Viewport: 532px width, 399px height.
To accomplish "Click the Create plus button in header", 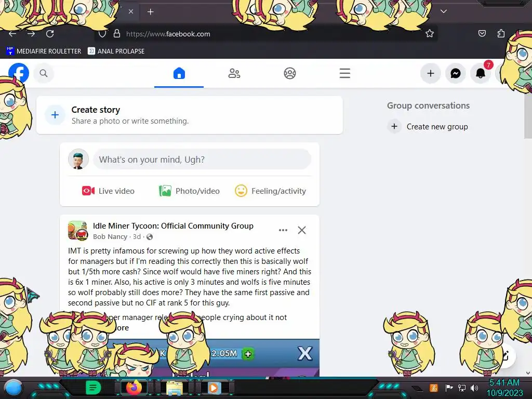I will pyautogui.click(x=431, y=73).
